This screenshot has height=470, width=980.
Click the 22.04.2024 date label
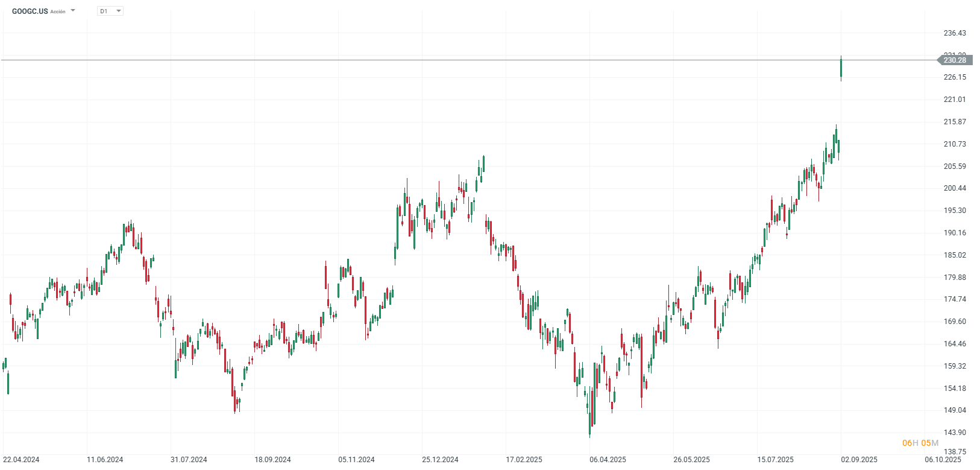(21, 460)
